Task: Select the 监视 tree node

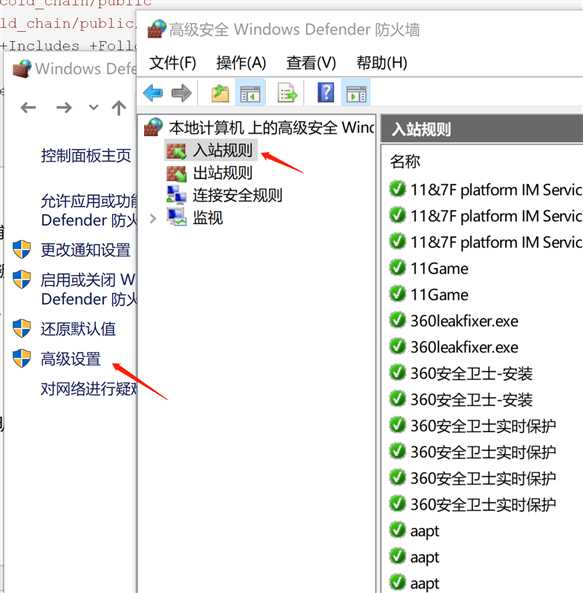Action: 208,218
